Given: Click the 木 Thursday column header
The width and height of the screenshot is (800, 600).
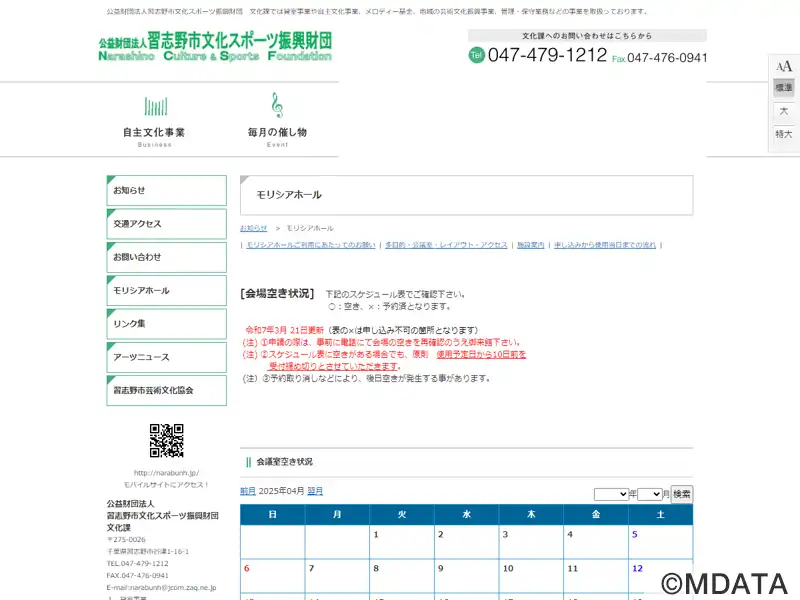Looking at the screenshot, I should pyautogui.click(x=531, y=515).
